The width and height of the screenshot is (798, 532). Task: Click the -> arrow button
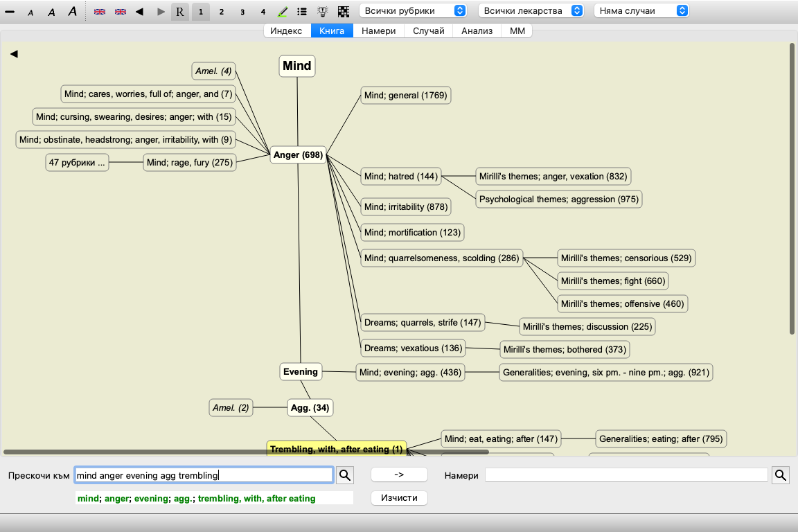click(x=399, y=475)
